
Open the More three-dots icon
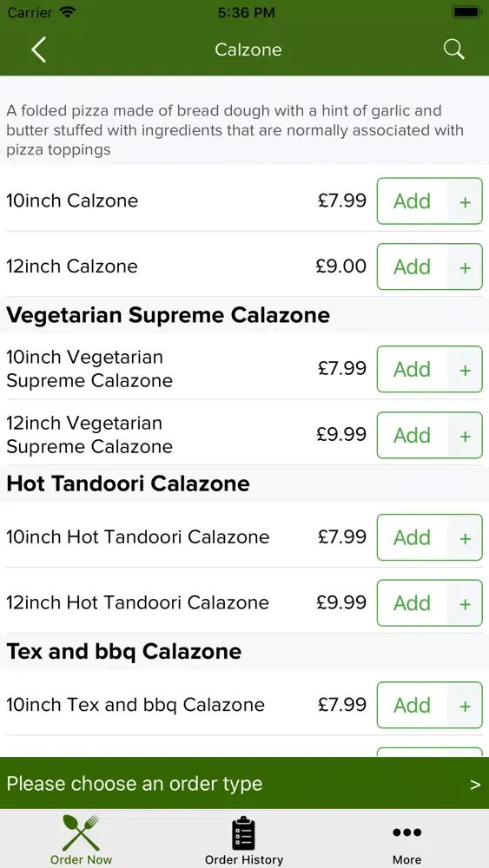point(407,832)
